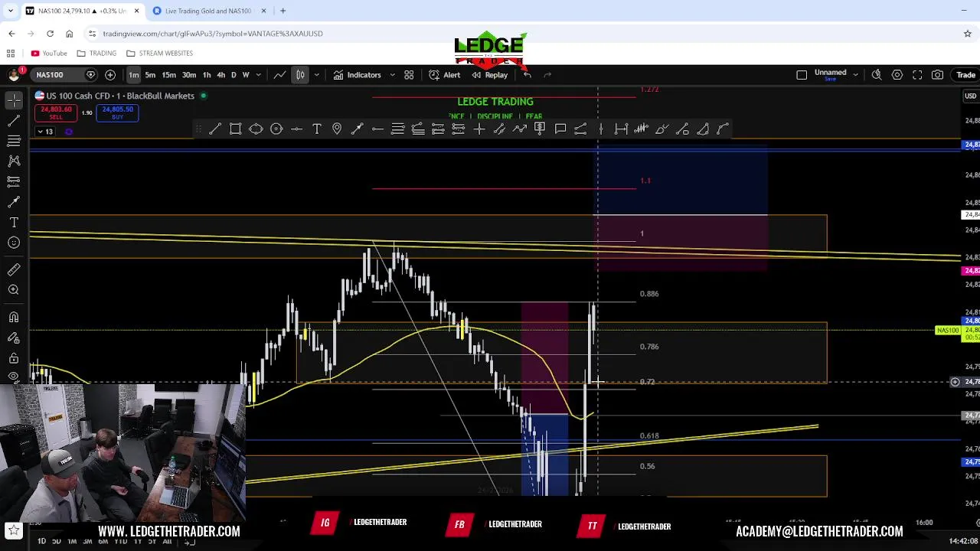The width and height of the screenshot is (980, 551).
Task: Create a new Alert
Action: click(x=445, y=75)
